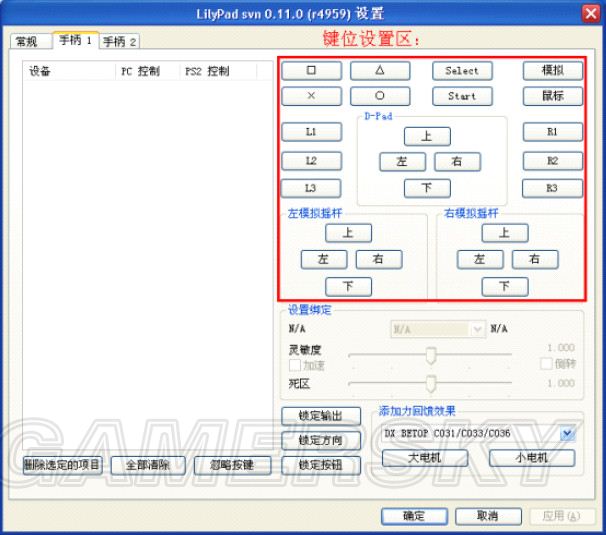Click the Triangle (△) button binding
Screen dimensions: 606x535
[x=380, y=71]
